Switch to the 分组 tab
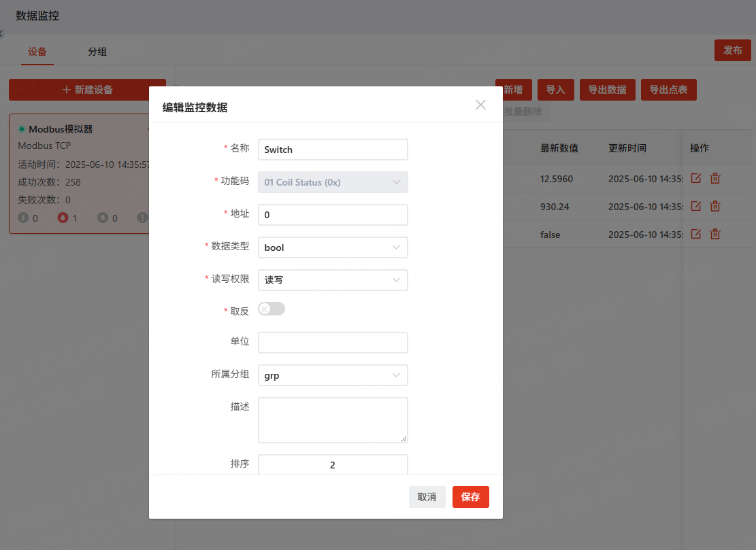The height and width of the screenshot is (550, 756). [97, 52]
